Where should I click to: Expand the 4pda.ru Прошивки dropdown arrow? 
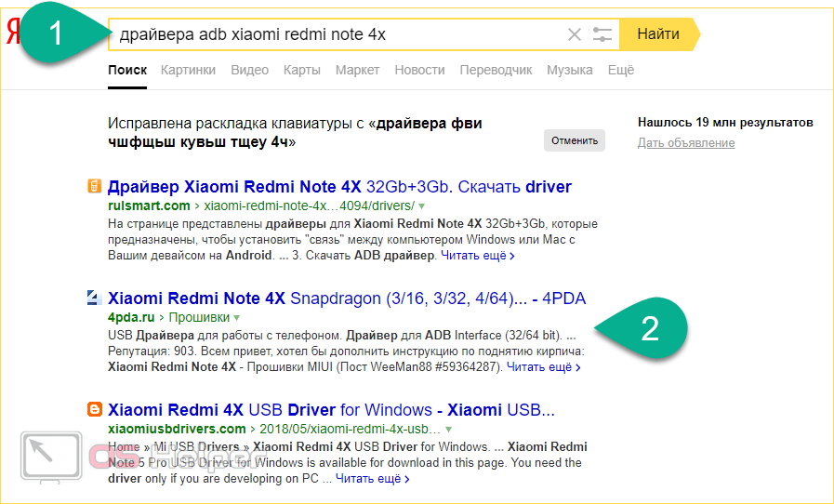coord(236,317)
